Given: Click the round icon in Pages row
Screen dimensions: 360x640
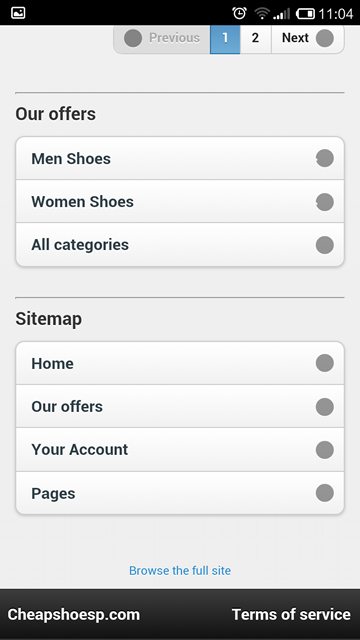Looking at the screenshot, I should point(324,493).
